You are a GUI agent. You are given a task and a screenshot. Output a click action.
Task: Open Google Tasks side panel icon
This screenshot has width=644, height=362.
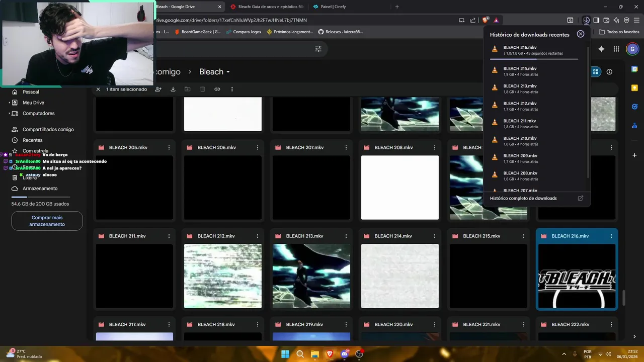634,107
